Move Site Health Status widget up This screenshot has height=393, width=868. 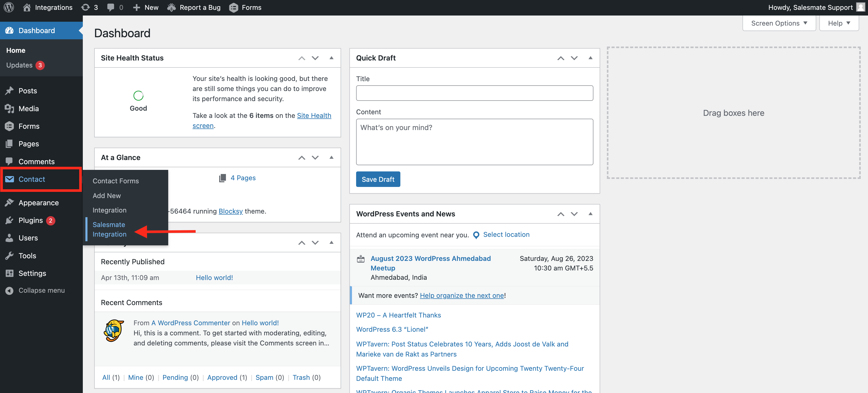click(x=301, y=58)
